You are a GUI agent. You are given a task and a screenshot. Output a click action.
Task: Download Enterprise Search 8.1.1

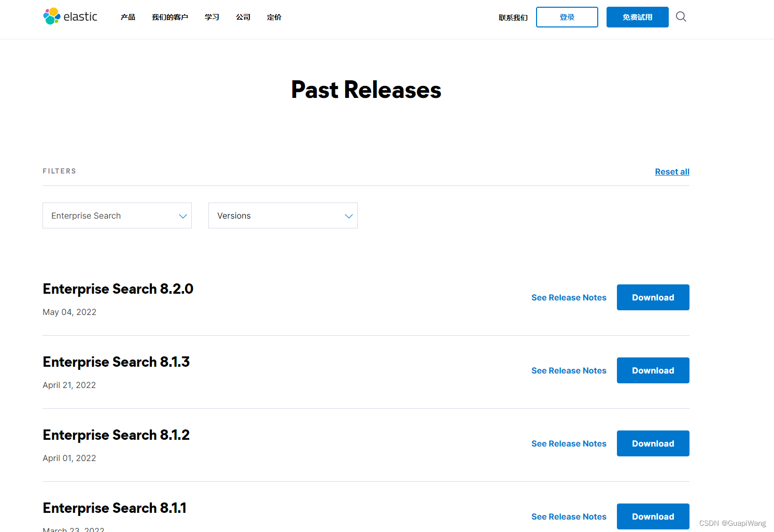pyautogui.click(x=653, y=516)
